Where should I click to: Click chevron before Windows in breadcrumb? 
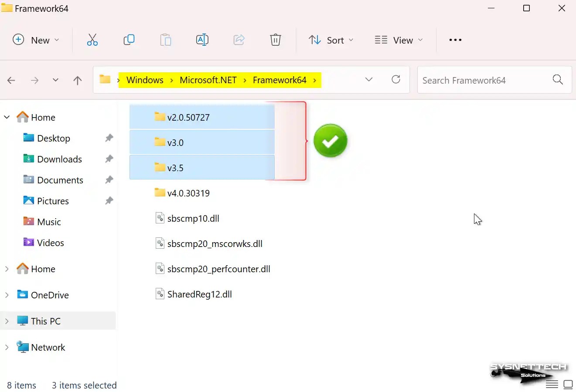coord(119,80)
